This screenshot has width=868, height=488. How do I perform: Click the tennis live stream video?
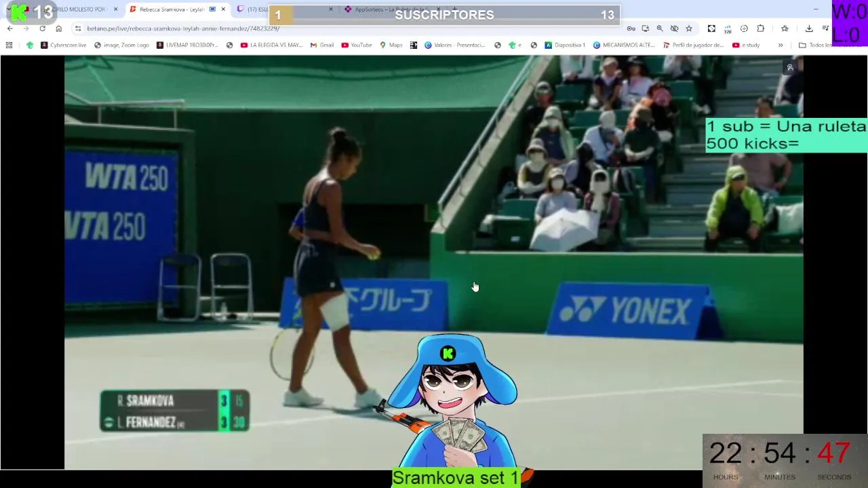point(434,262)
